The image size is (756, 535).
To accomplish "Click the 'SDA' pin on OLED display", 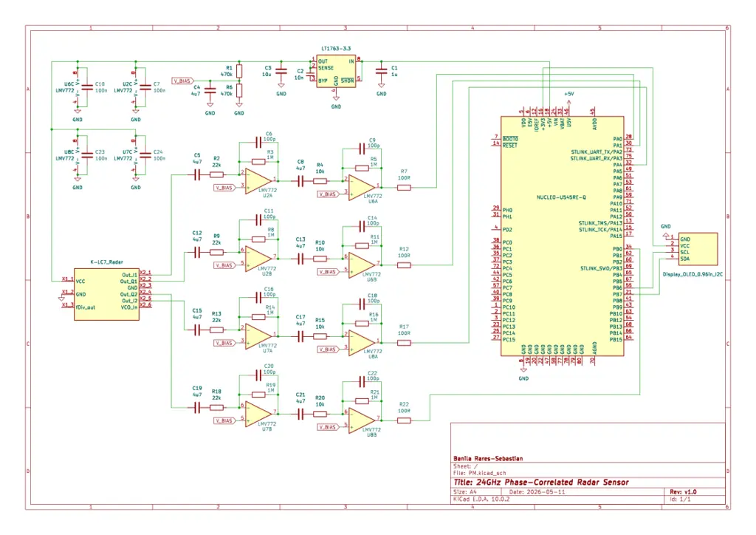I will pos(684,259).
